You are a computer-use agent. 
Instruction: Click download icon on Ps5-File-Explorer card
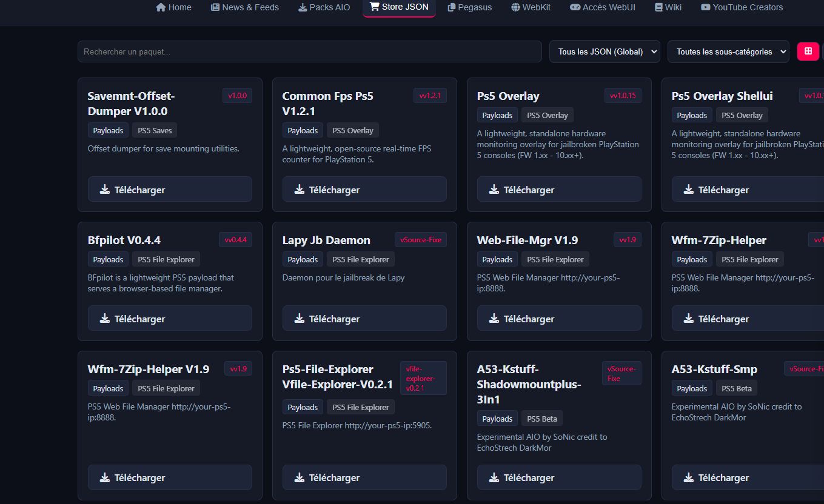click(x=299, y=478)
